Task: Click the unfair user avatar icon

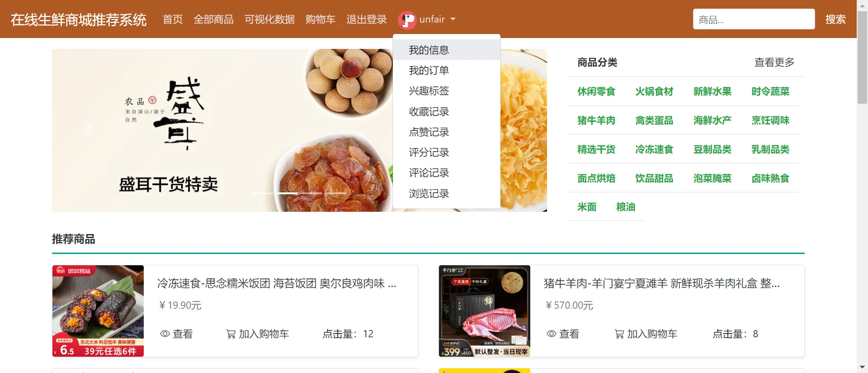Action: pos(407,20)
